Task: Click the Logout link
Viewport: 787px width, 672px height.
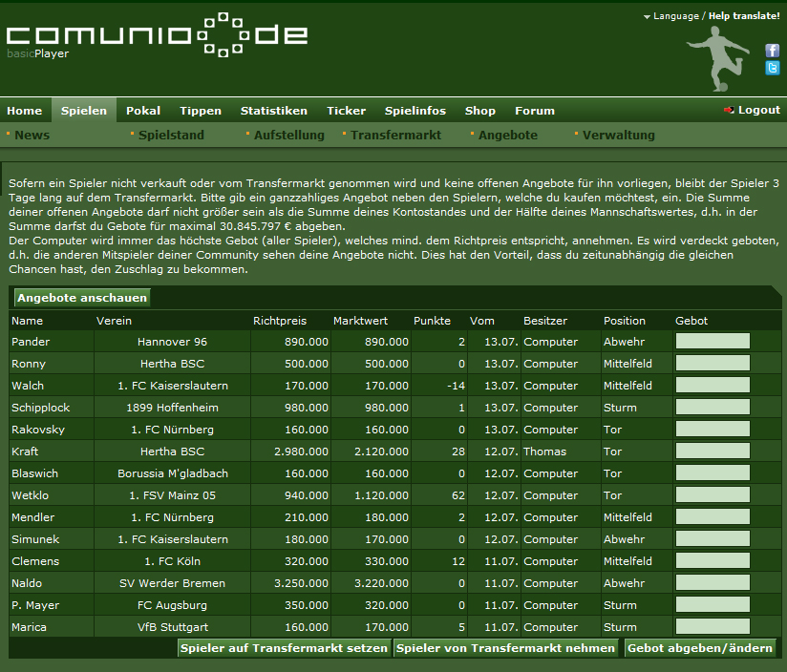Action: 759,110
